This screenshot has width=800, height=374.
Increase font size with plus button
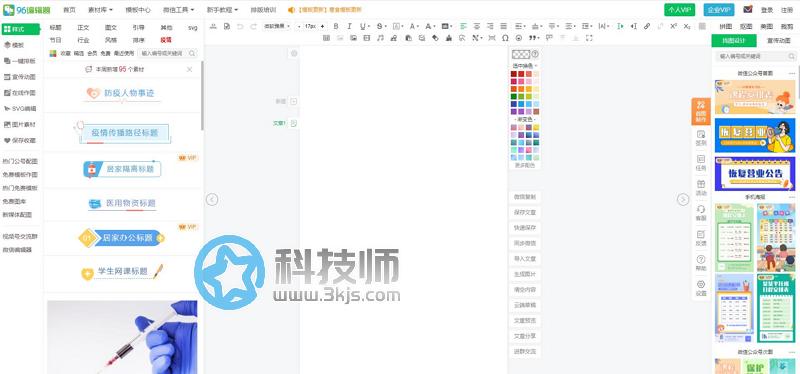[x=322, y=26]
